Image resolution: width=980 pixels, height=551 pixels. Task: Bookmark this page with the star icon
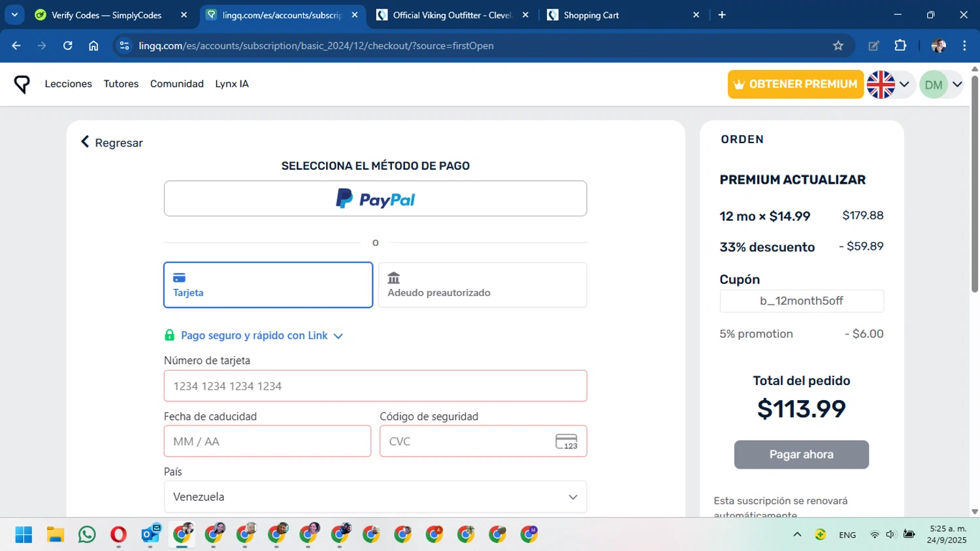click(838, 46)
